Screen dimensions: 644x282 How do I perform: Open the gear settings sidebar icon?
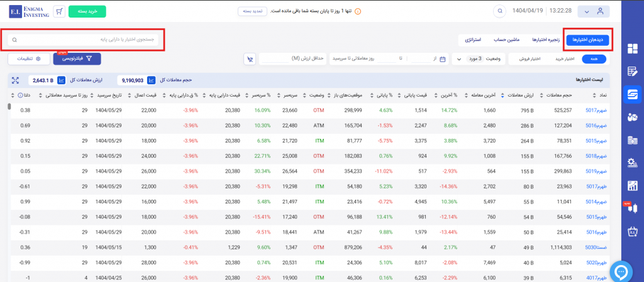pos(633,163)
